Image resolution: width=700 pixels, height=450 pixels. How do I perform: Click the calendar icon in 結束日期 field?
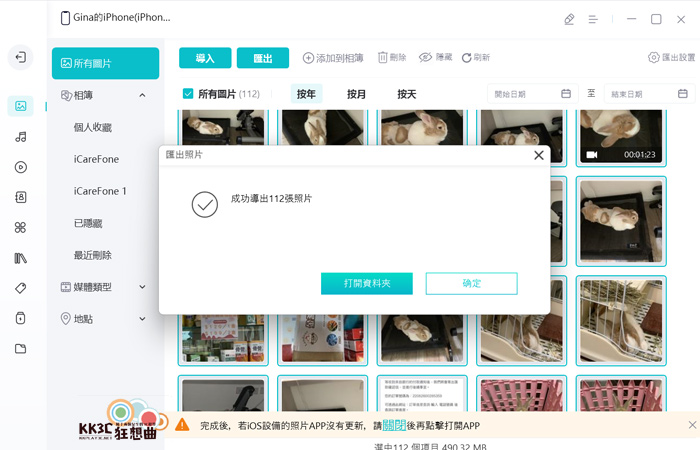pyautogui.click(x=683, y=94)
